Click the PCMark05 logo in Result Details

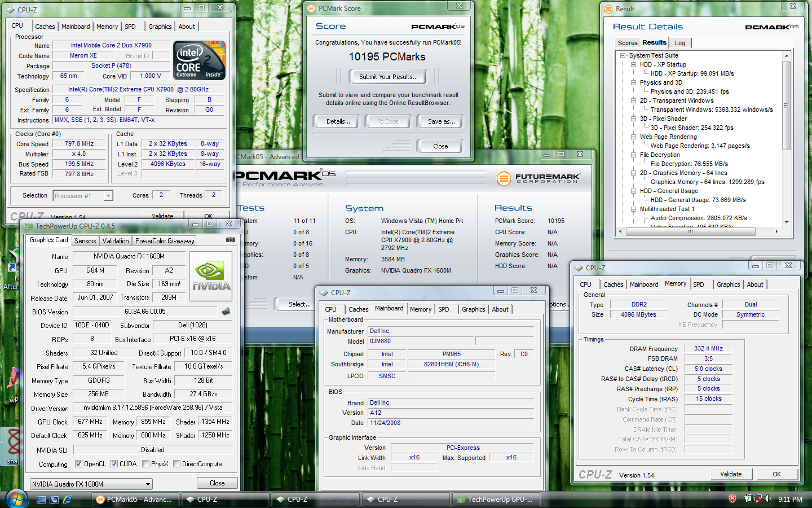click(771, 27)
